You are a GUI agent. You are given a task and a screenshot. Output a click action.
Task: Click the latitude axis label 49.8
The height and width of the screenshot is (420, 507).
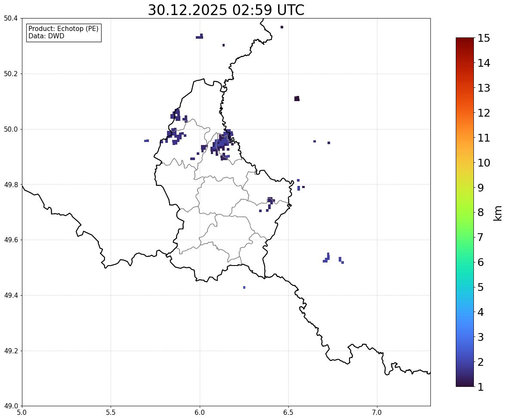11,185
